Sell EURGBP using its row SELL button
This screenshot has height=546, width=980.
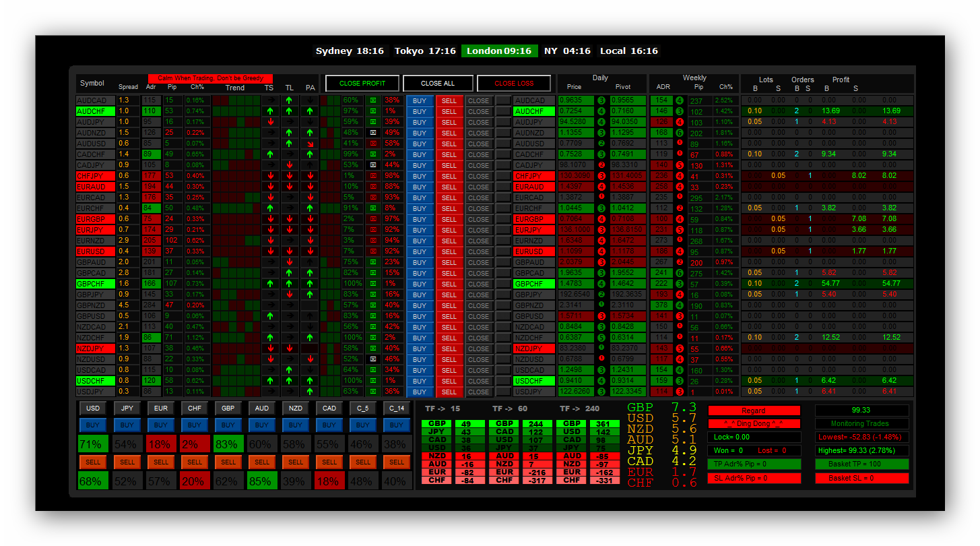pyautogui.click(x=449, y=219)
